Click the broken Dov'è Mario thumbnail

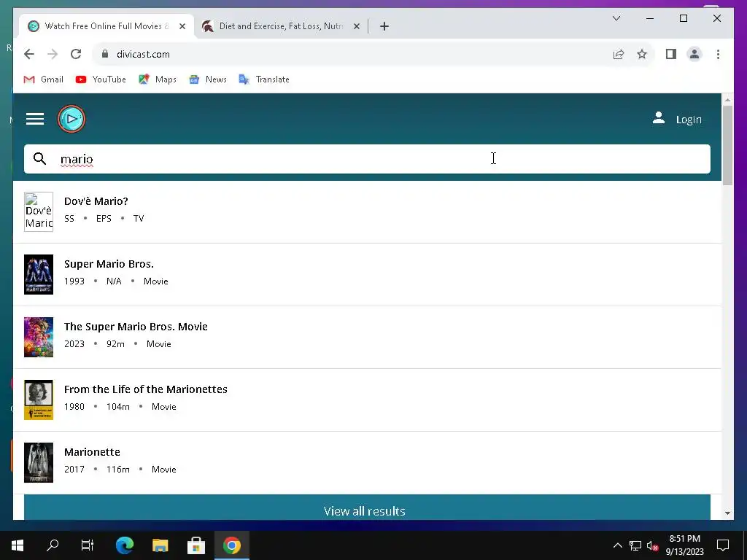(x=39, y=212)
